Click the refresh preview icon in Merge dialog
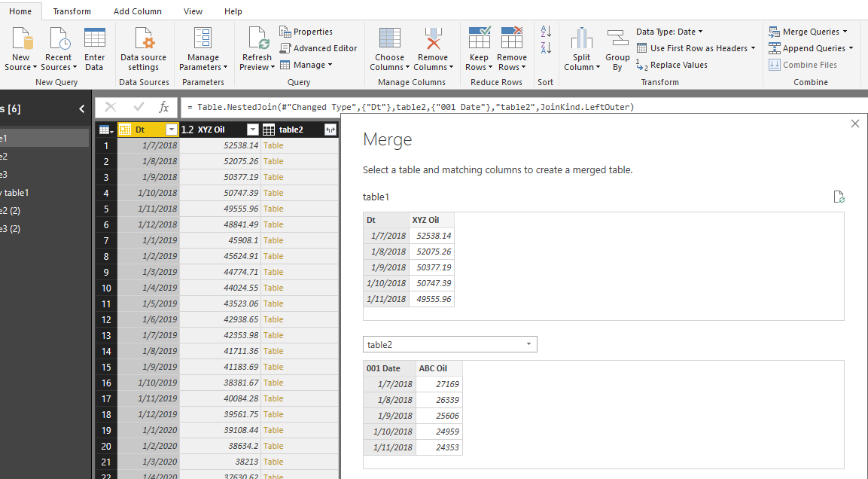The height and width of the screenshot is (479, 868). (839, 197)
